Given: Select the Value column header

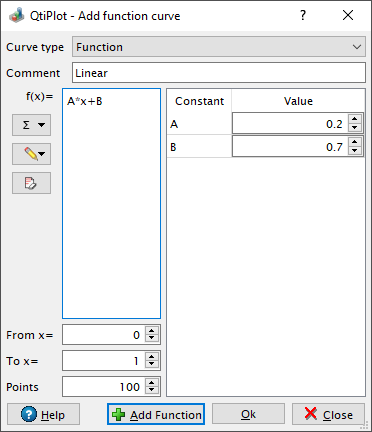Looking at the screenshot, I should point(298,101).
